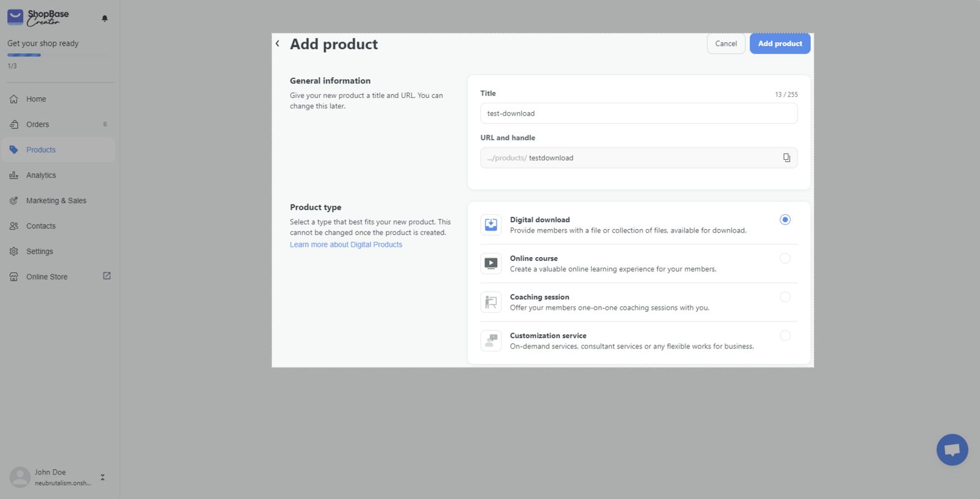The width and height of the screenshot is (980, 499).
Task: Click the Orders count badge 6
Action: 105,124
